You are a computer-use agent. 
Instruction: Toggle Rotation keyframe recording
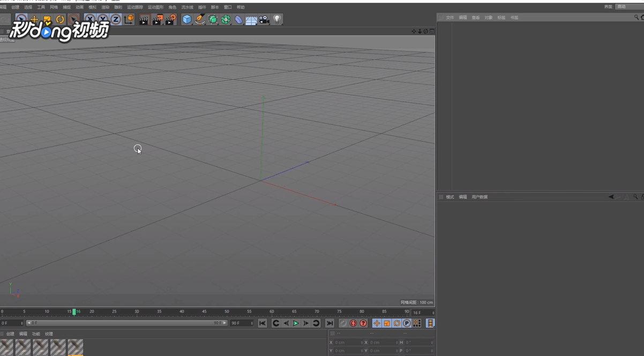(x=397, y=323)
